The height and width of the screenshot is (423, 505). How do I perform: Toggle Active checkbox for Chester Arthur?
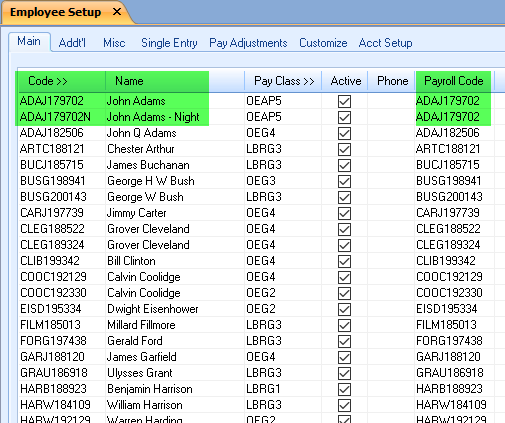click(x=344, y=149)
